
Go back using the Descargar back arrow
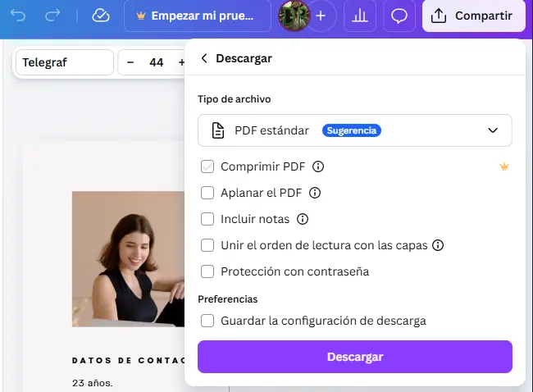click(x=204, y=58)
